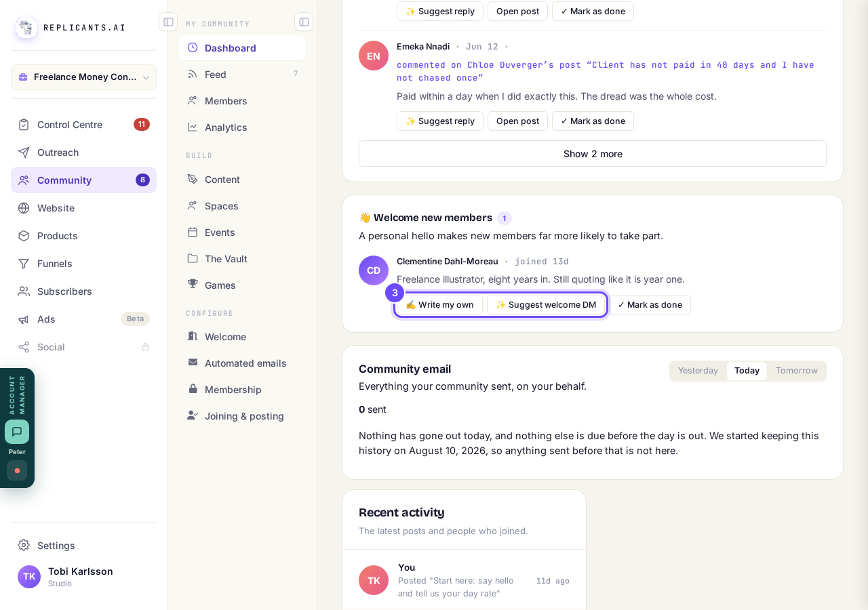Viewport: 868px width, 610px height.
Task: Open the Website globe icon
Action: coord(24,208)
